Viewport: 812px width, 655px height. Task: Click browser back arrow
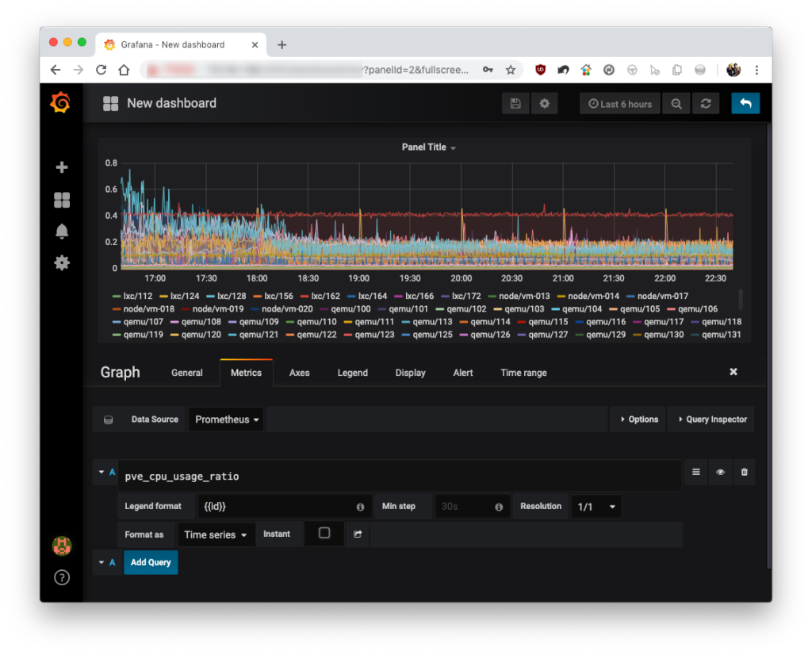(x=56, y=70)
